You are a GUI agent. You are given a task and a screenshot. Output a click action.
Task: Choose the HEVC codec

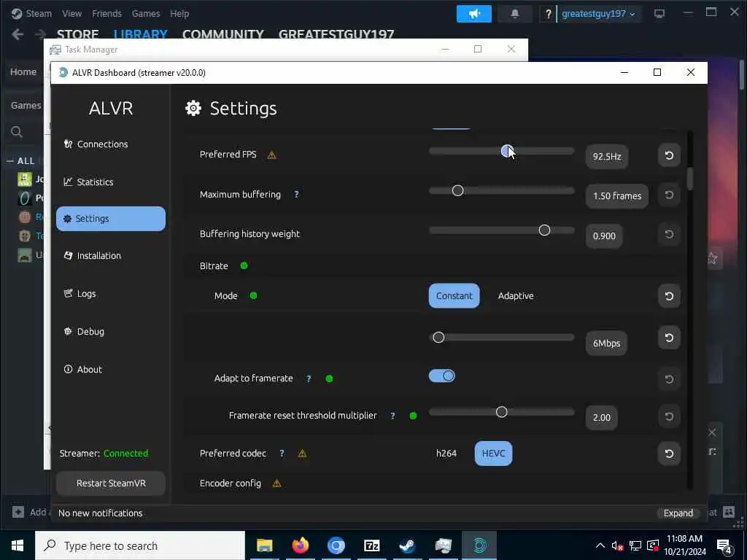point(493,454)
